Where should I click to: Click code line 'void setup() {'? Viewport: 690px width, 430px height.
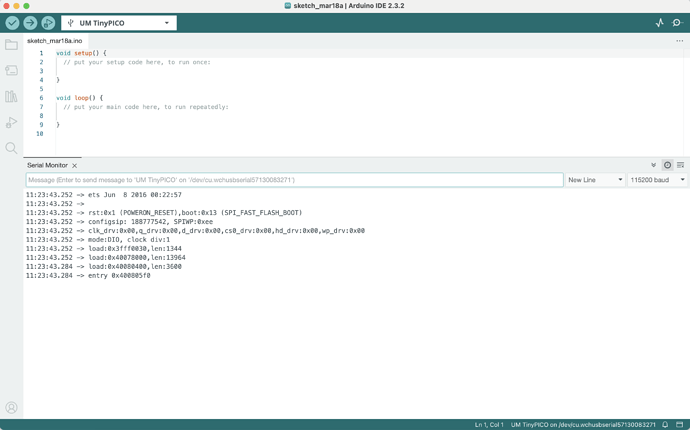[81, 53]
